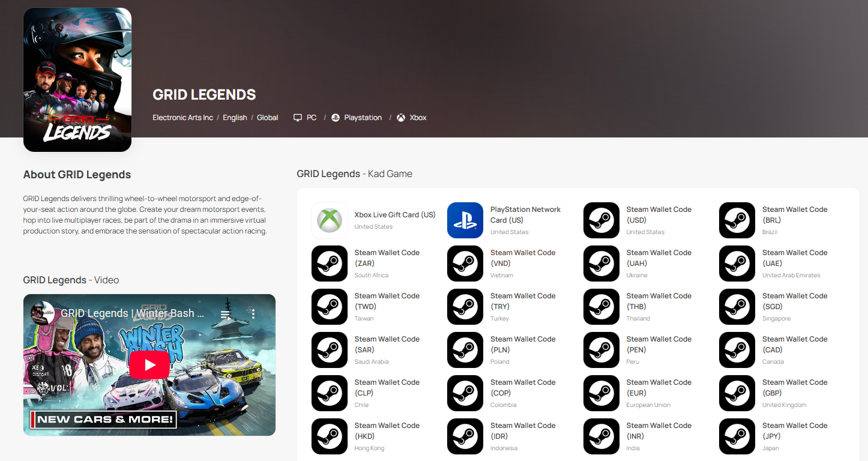Screen dimensions: 868x461
Task: Choose the Steam icon for Canada CAD
Action: (737, 350)
